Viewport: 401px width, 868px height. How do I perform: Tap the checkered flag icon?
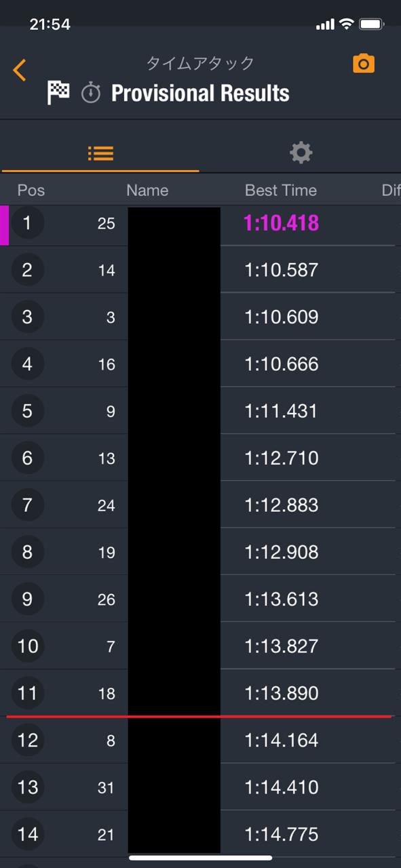(x=58, y=92)
